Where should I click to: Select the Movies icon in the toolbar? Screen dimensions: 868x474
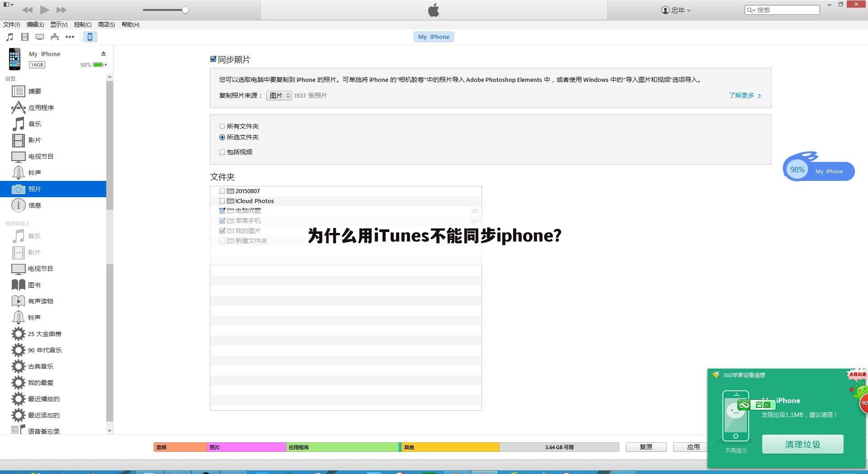(x=24, y=37)
